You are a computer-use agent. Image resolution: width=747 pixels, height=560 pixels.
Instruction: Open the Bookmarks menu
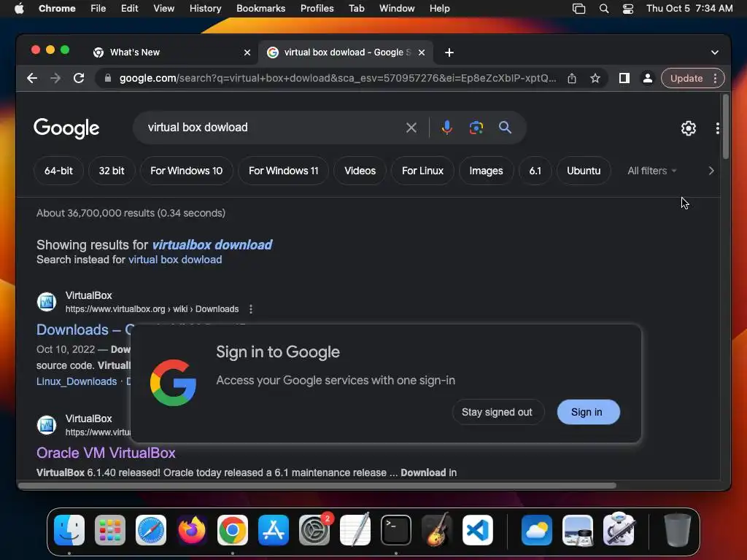260,9
